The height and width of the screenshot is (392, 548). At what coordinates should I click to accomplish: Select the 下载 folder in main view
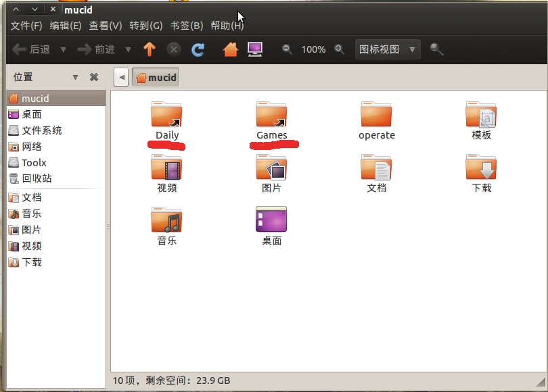tap(481, 173)
